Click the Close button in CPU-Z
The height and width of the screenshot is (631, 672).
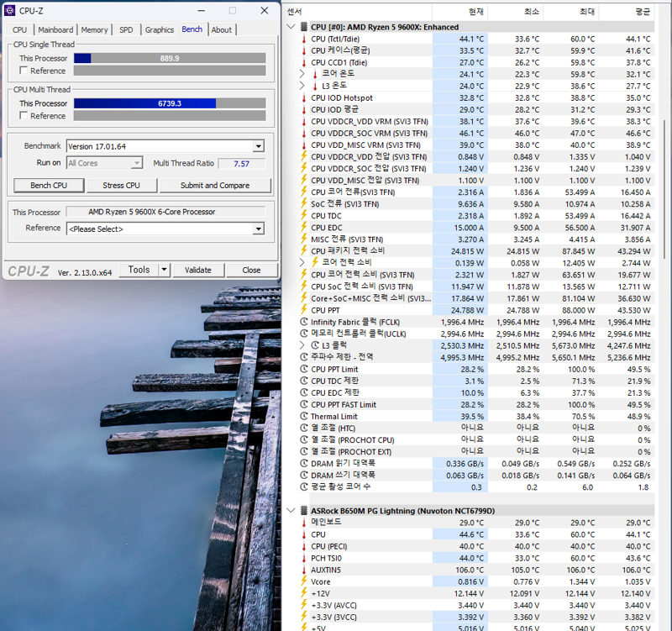pyautogui.click(x=251, y=270)
